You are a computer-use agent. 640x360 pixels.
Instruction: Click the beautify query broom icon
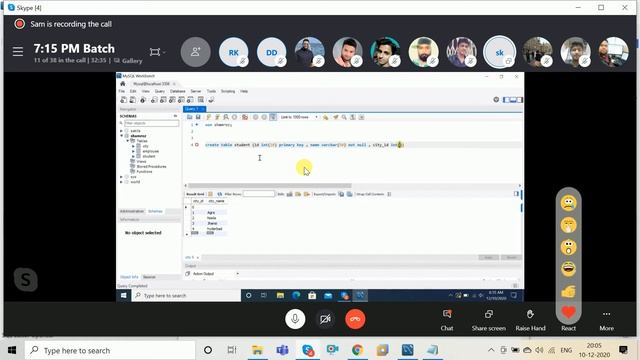tap(336, 117)
